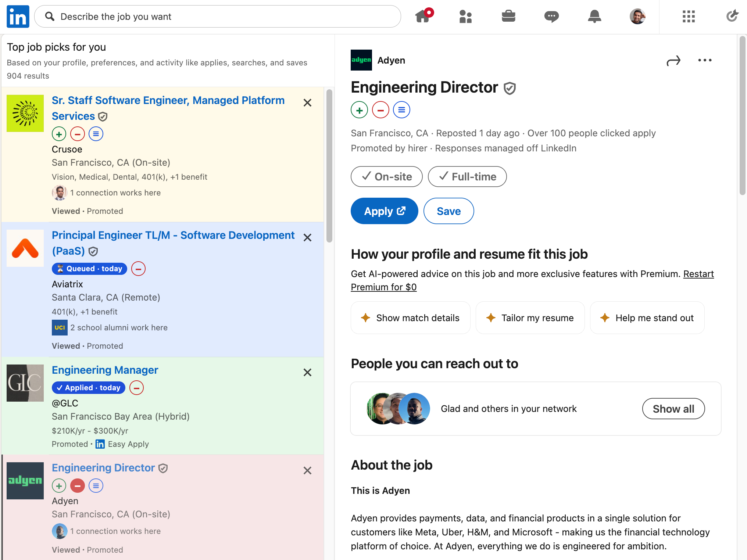Image resolution: width=747 pixels, height=560 pixels.
Task: Click '$210K/yr - $300K/yr' salary text
Action: point(90,431)
